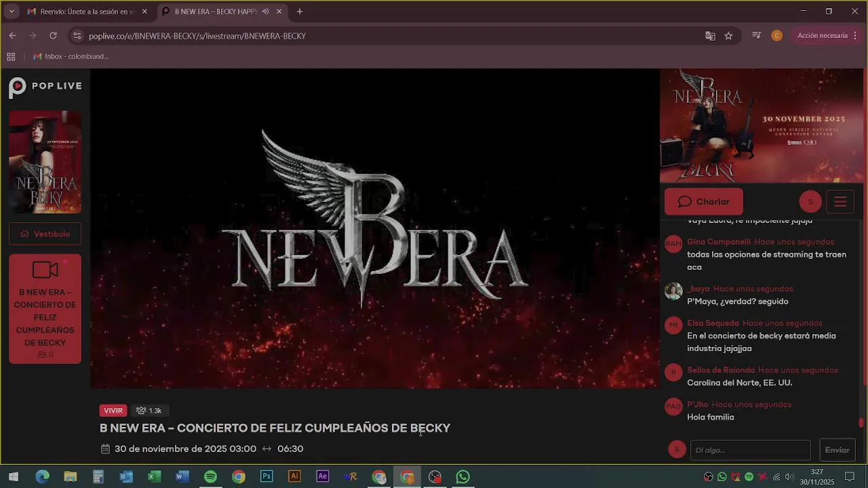The width and height of the screenshot is (868, 488).
Task: Close the B NEW ERA browser tab
Action: pos(279,12)
